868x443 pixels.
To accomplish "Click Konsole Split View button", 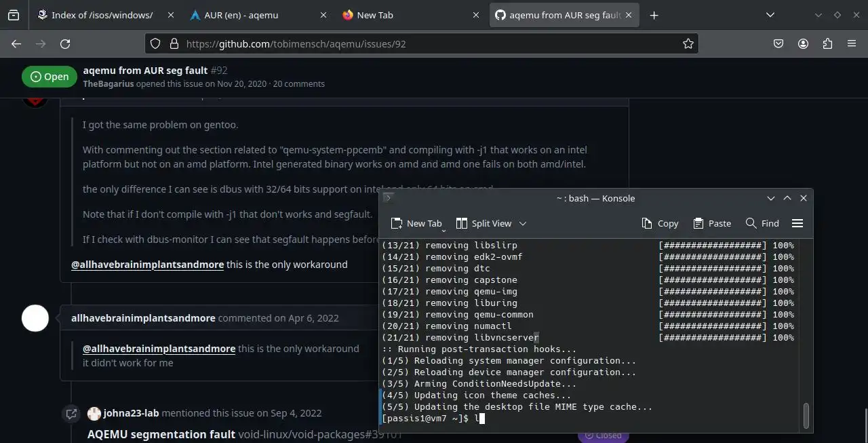I will tap(484, 223).
